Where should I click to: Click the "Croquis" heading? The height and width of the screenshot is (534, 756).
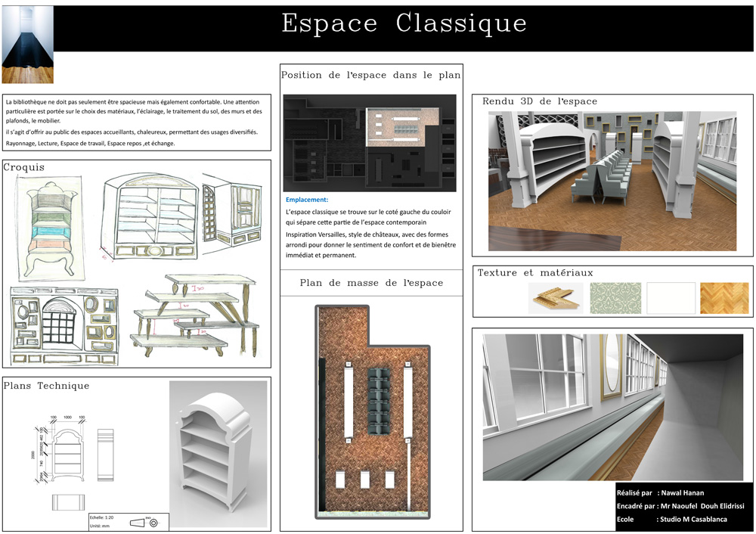tap(23, 167)
